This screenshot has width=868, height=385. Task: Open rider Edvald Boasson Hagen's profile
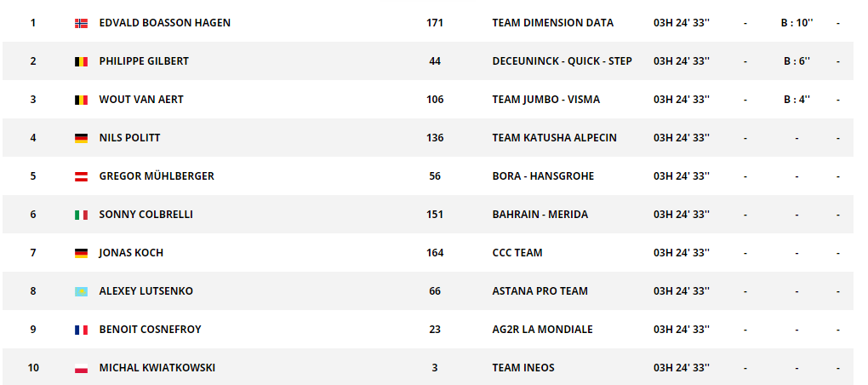[165, 23]
